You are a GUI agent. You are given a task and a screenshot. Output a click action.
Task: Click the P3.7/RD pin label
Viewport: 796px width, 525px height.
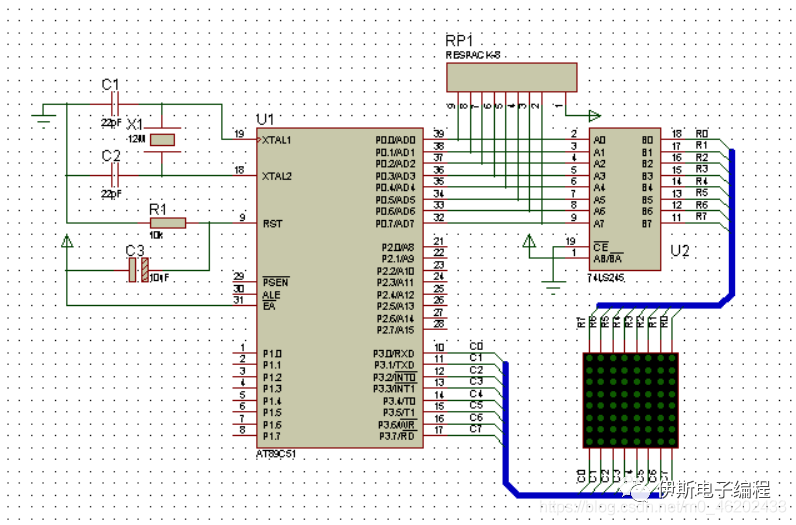click(397, 437)
